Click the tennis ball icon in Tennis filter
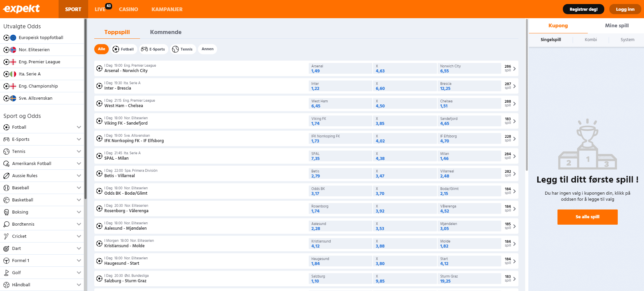644x291 pixels. click(x=175, y=49)
